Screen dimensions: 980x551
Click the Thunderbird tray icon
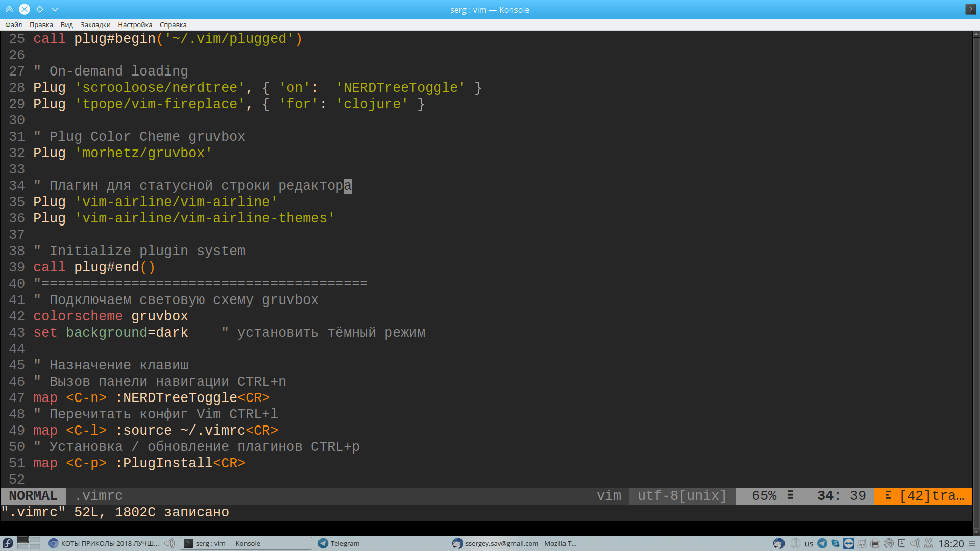click(778, 543)
